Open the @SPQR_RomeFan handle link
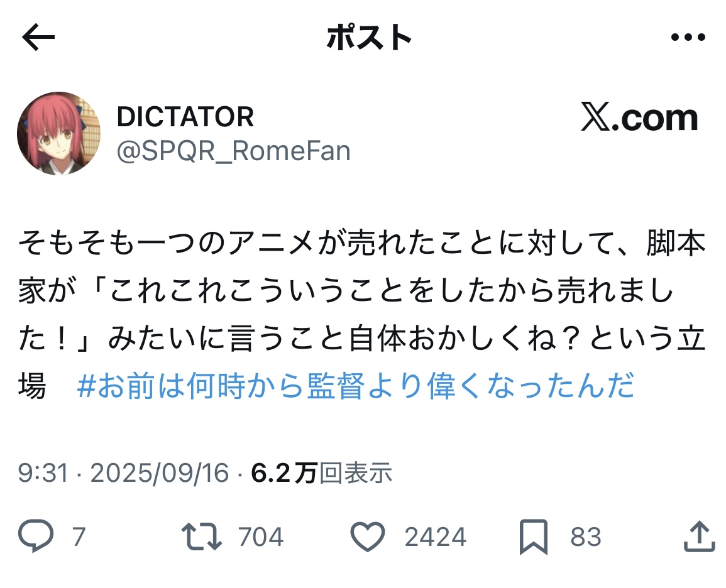The width and height of the screenshot is (726, 588). [x=233, y=151]
